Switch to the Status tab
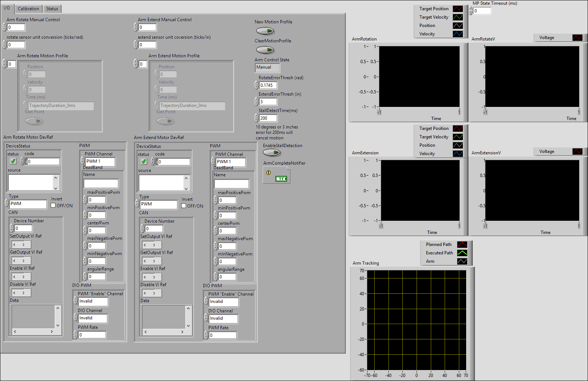This screenshot has height=381, width=588. 52,8
